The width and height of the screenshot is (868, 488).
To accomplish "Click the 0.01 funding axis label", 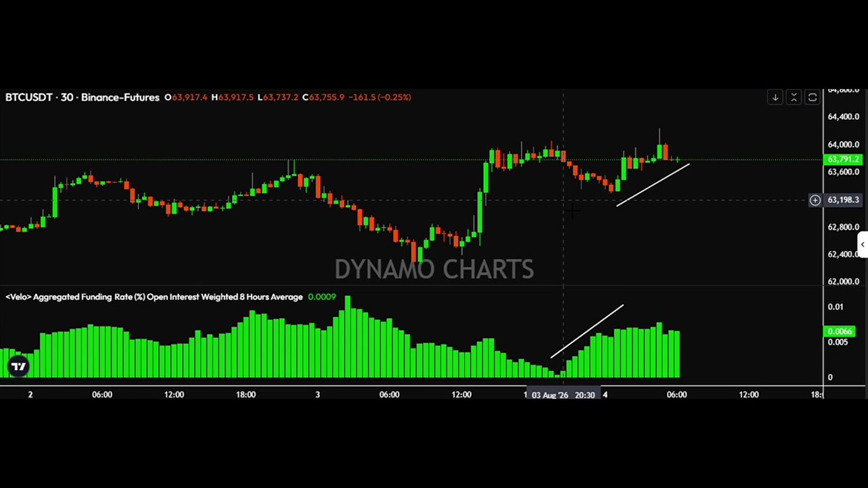I will [835, 307].
